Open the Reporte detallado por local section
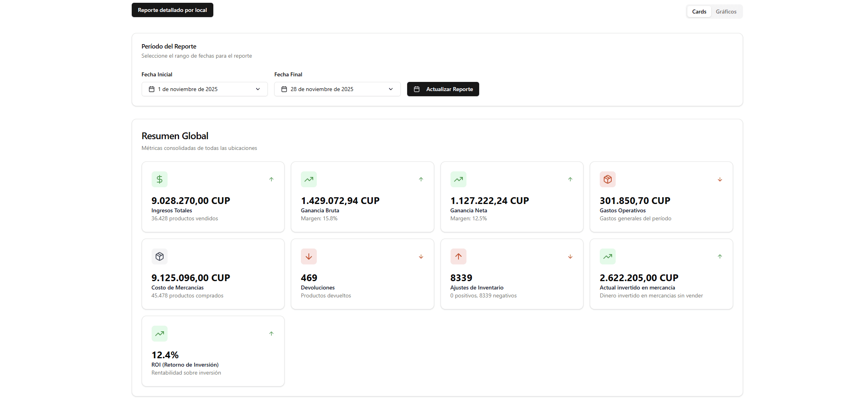Viewport: 868px width, 404px height. [172, 10]
